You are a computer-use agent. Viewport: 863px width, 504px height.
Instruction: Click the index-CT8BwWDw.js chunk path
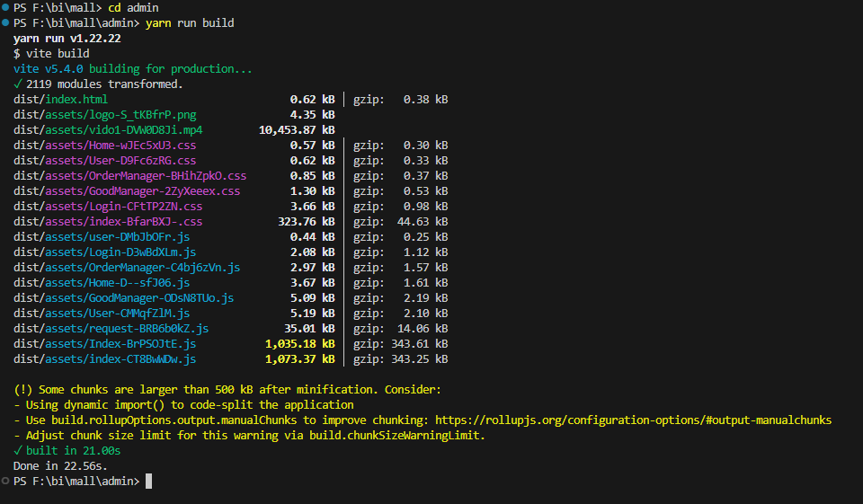(104, 359)
